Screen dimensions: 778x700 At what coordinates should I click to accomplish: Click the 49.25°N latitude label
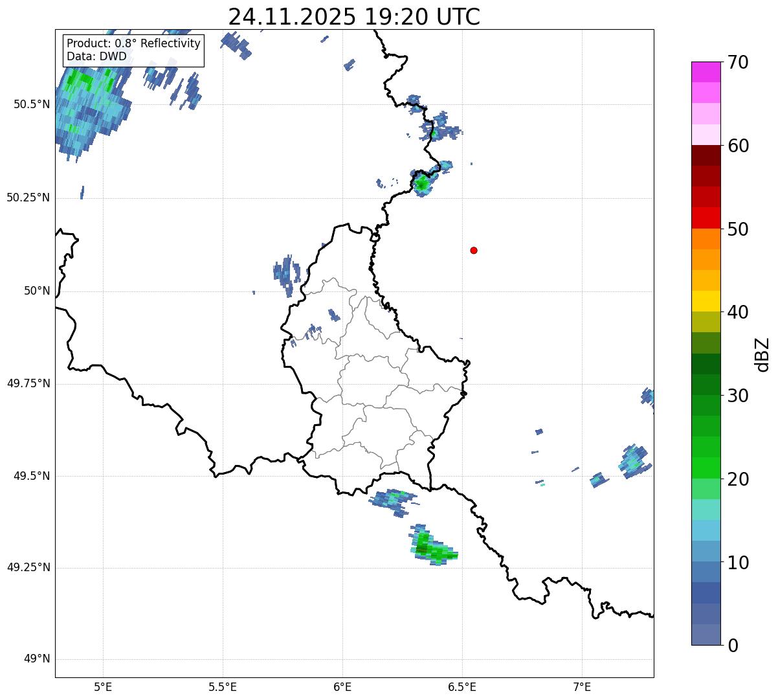pos(28,567)
